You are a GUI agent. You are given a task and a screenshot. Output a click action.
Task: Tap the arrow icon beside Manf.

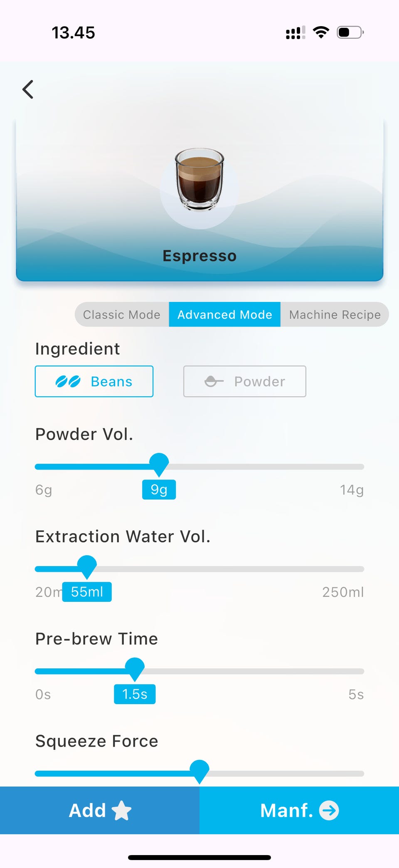pos(329,810)
